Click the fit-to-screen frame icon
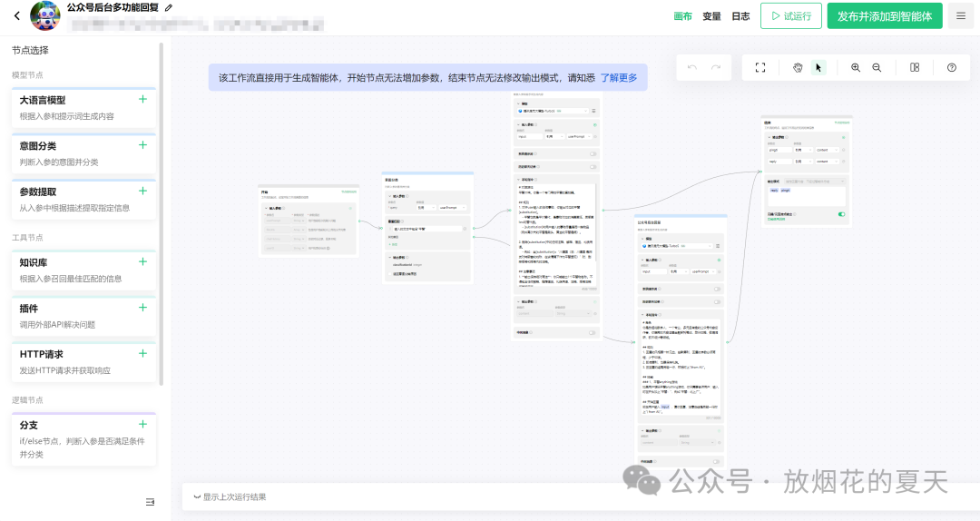The width and height of the screenshot is (980, 521). (x=760, y=67)
